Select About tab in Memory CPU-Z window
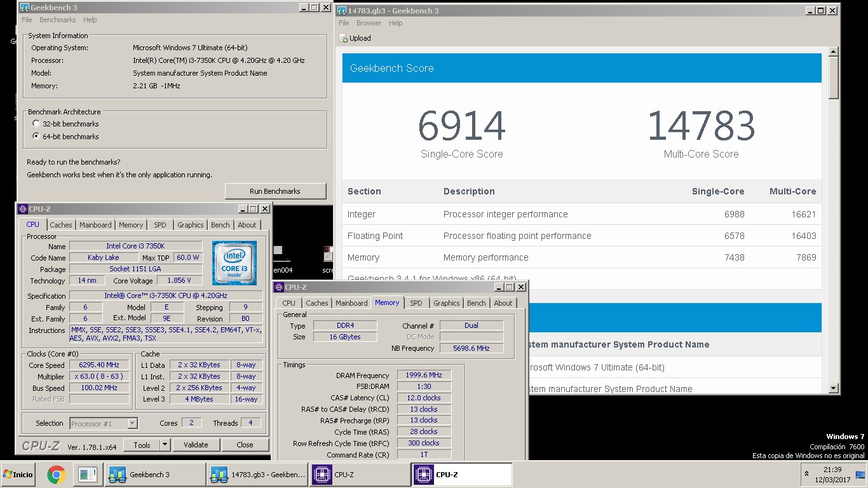868x488 pixels. coord(503,303)
